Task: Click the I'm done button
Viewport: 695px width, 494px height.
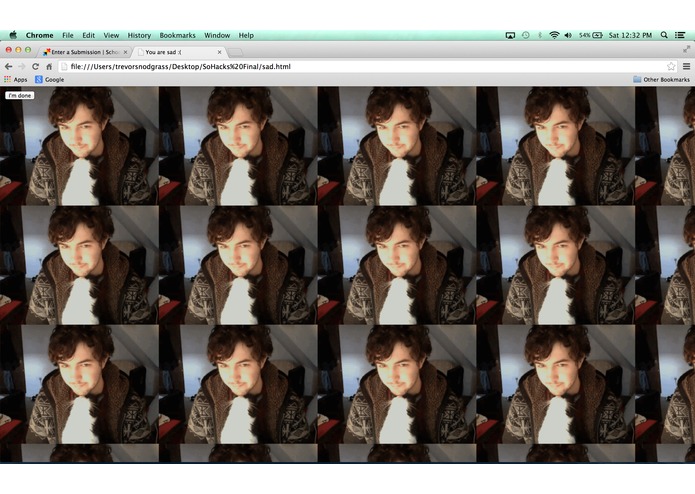Action: 20,95
